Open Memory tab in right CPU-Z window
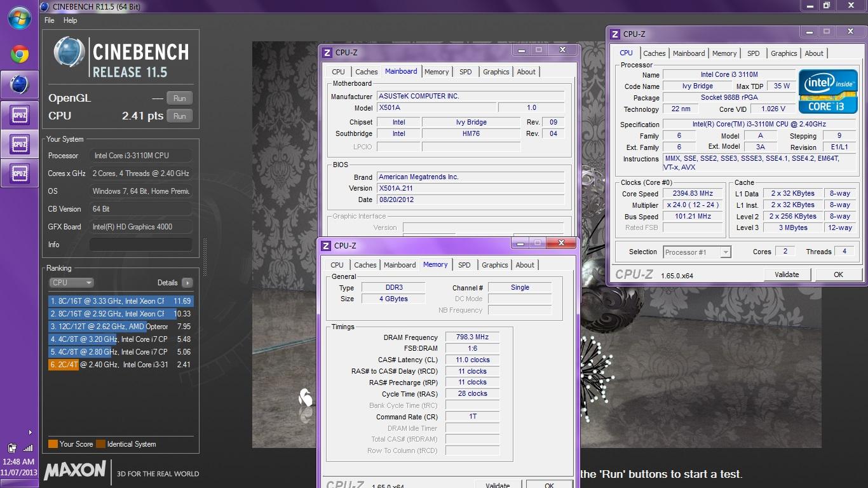This screenshot has height=488, width=868. click(724, 53)
